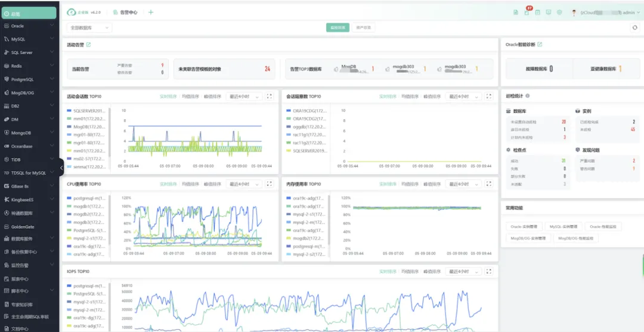644x332 pixels.
Task: Click the refresh icon at top right
Action: click(x=635, y=27)
